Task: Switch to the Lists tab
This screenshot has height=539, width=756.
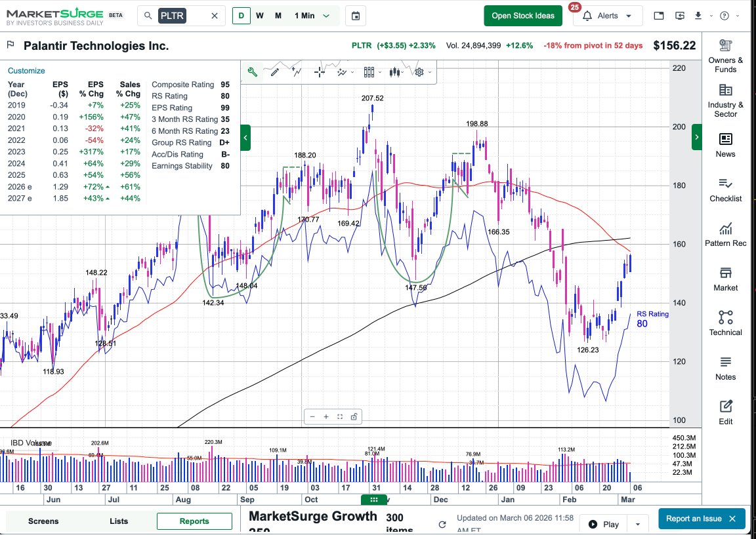Action: tap(119, 521)
